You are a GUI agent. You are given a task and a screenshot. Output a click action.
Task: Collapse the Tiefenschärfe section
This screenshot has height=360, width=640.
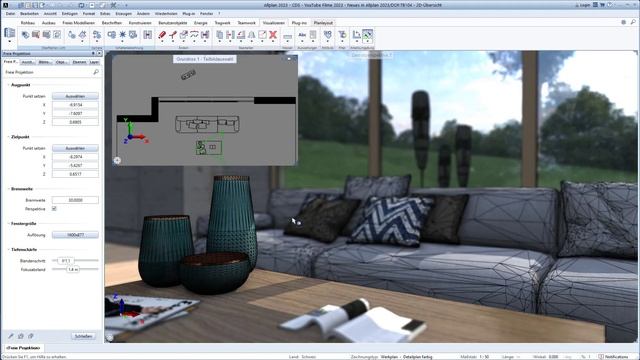(9, 249)
